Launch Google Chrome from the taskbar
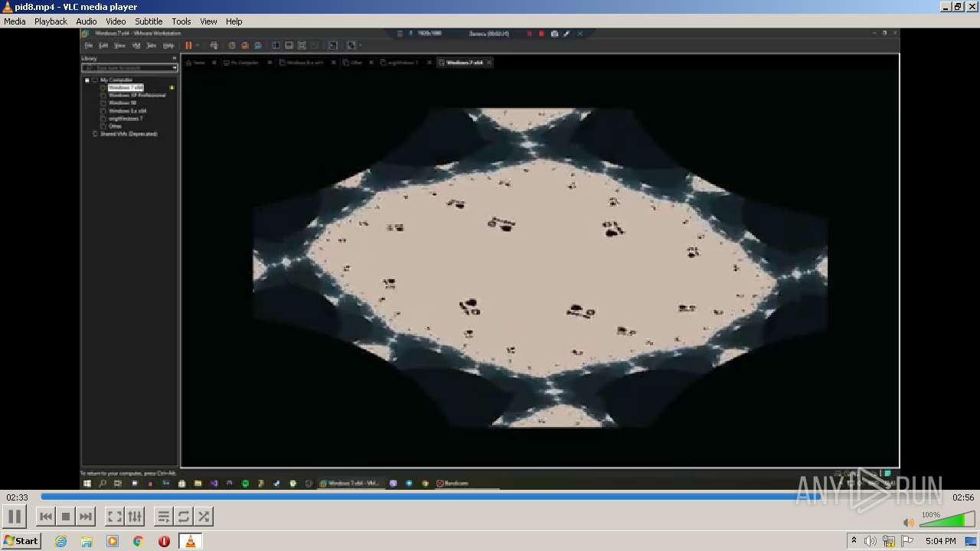The height and width of the screenshot is (551, 980). pos(139,541)
